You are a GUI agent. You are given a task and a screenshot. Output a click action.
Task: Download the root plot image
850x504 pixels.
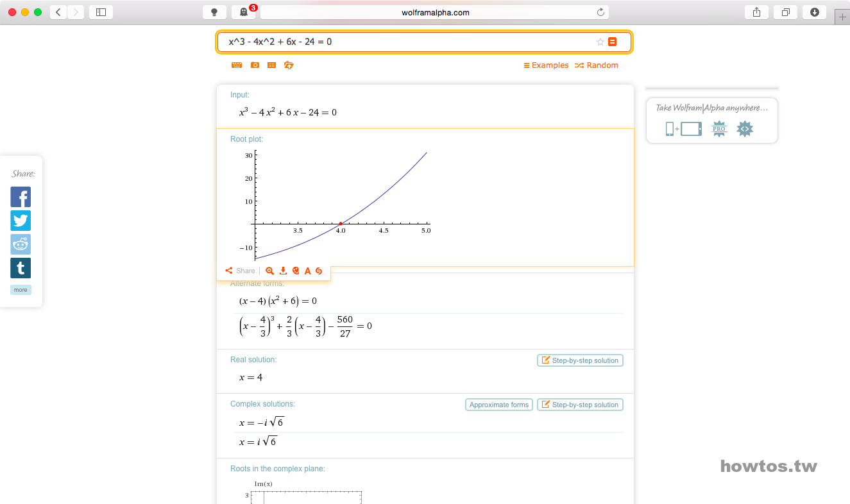tap(283, 271)
